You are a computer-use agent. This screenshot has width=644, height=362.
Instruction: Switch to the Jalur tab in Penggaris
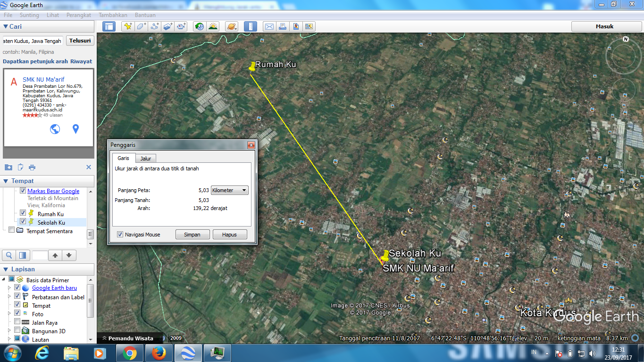click(146, 158)
